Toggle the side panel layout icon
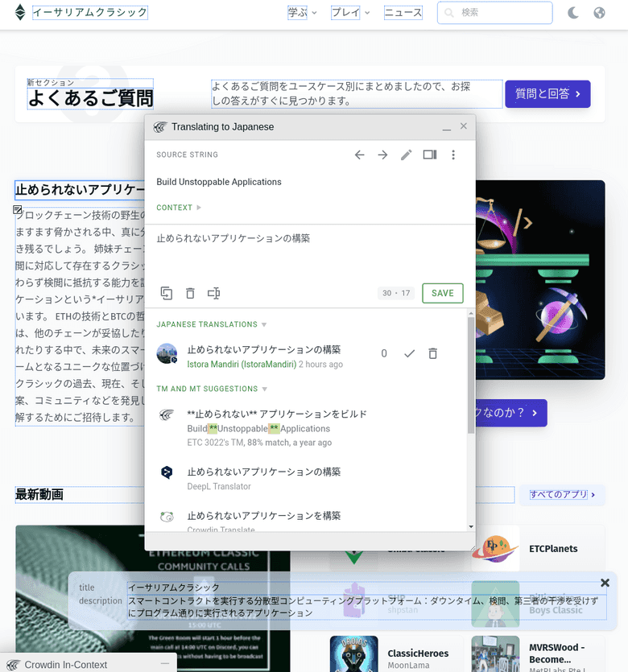The height and width of the screenshot is (672, 628). [x=430, y=155]
